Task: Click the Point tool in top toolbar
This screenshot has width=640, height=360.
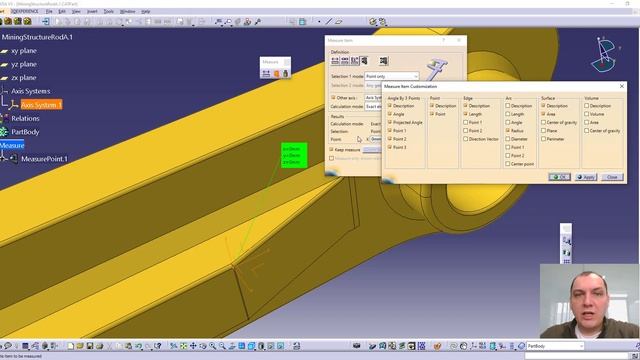Action: 319,22
